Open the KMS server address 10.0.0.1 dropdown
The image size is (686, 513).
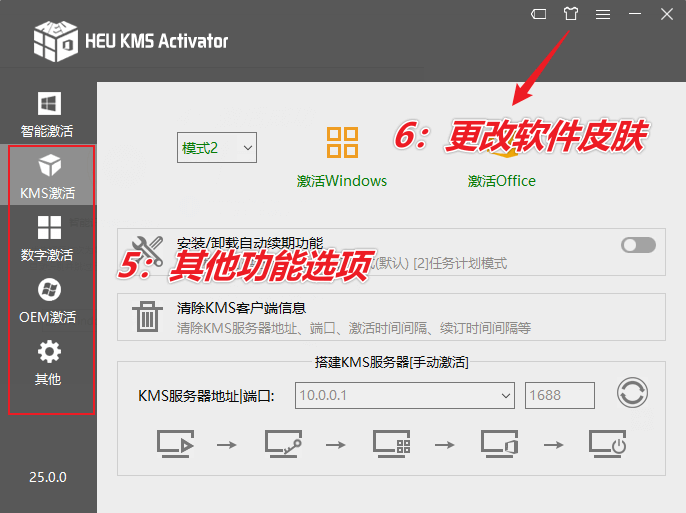pyautogui.click(x=405, y=395)
